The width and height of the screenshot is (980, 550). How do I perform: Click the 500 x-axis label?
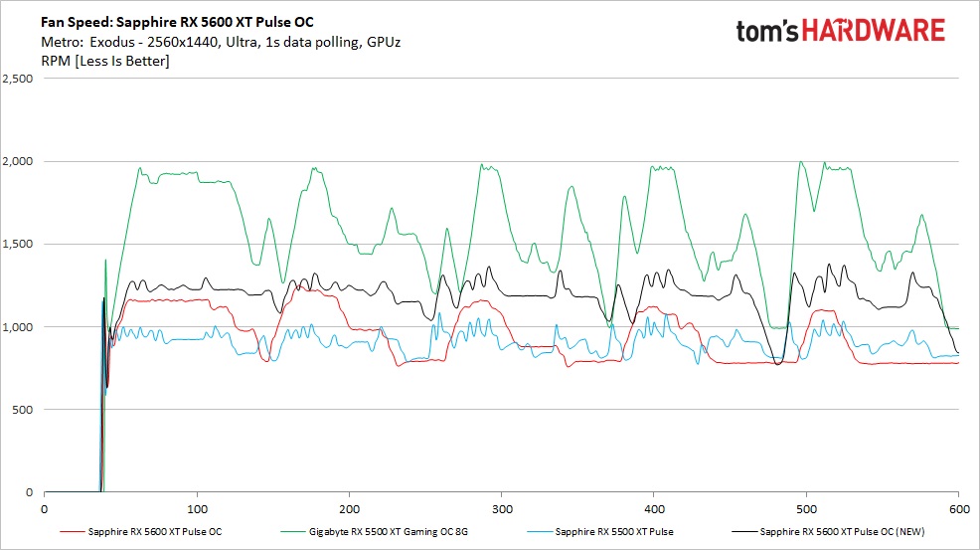(807, 509)
